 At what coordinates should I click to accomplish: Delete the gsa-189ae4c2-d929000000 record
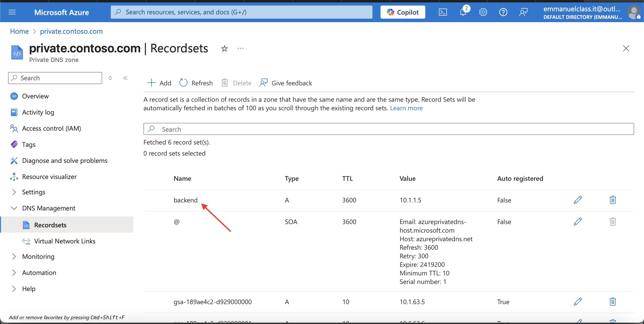(613, 302)
